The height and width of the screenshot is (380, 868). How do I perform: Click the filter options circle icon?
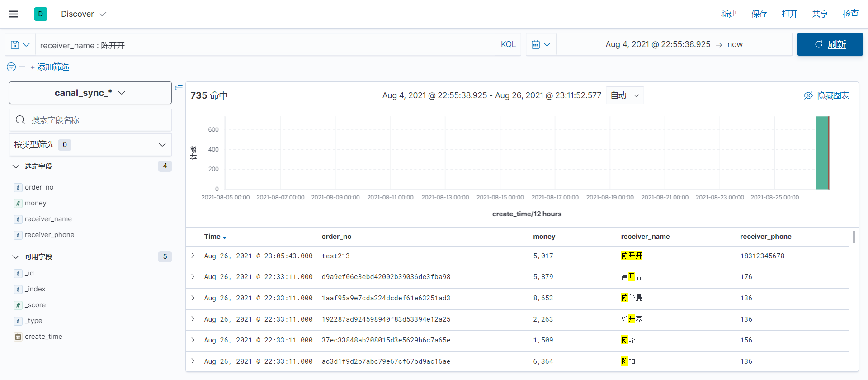click(x=11, y=67)
